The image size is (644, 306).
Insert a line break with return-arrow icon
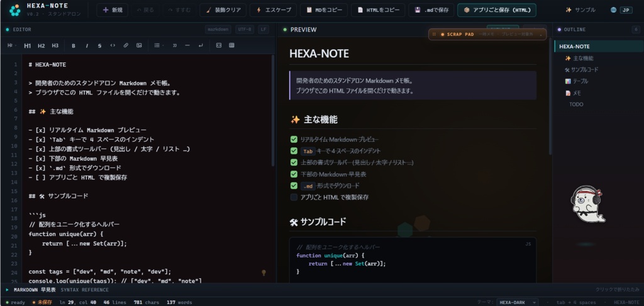[x=201, y=45]
